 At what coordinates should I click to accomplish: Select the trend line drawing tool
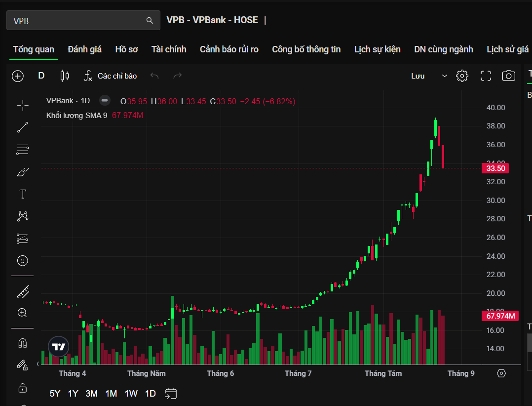click(23, 127)
